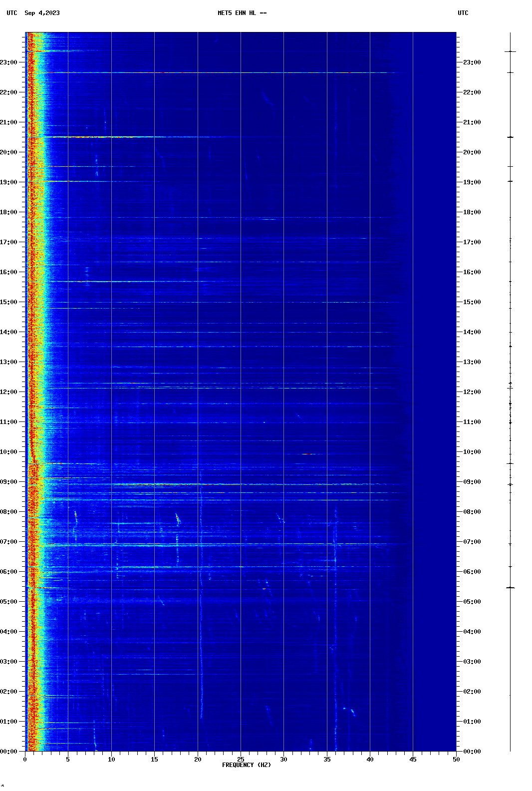Image resolution: width=532 pixels, height=791 pixels.
Task: Click the 18:00 label on right axis
Action: tap(472, 212)
